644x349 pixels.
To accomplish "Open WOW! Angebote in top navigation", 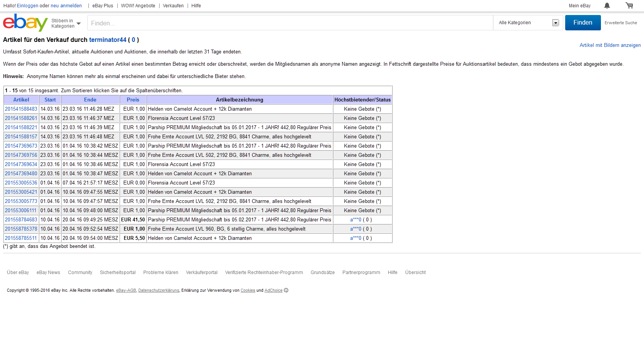I will (138, 6).
